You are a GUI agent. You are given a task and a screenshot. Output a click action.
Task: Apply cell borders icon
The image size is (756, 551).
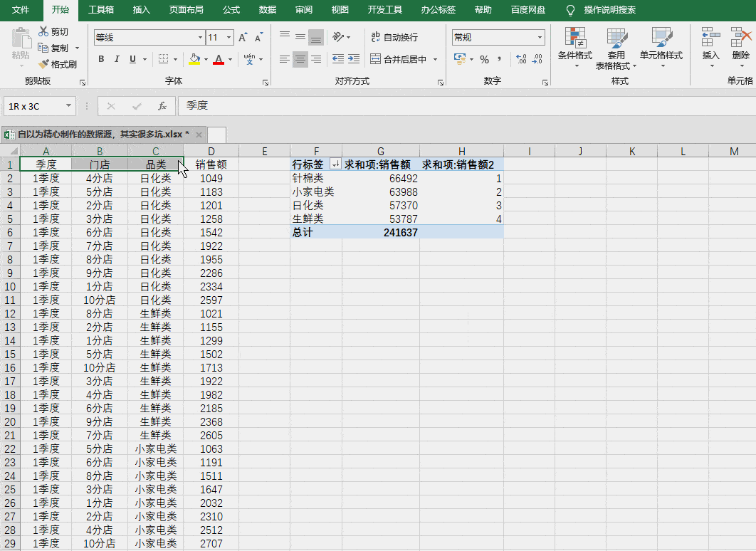pyautogui.click(x=164, y=59)
